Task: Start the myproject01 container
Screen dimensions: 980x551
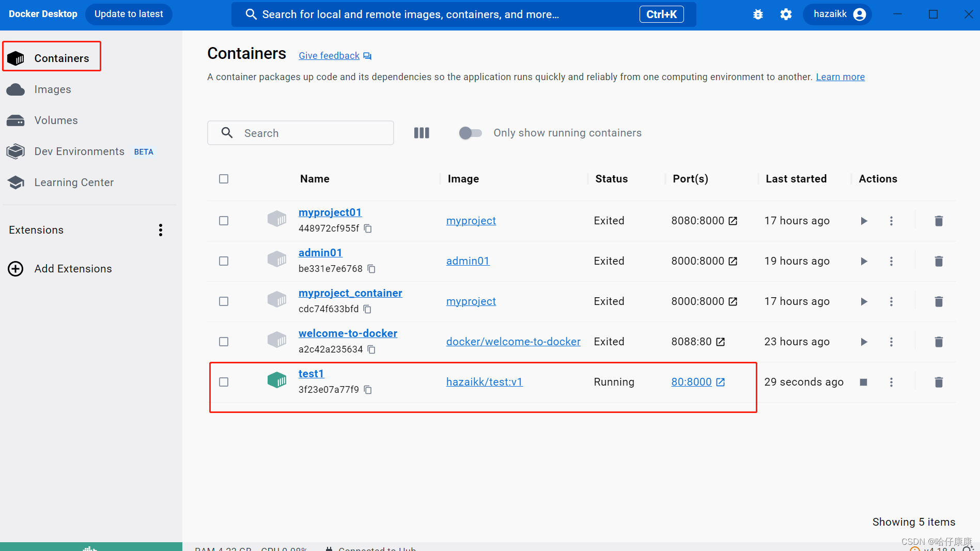Action: pos(864,221)
